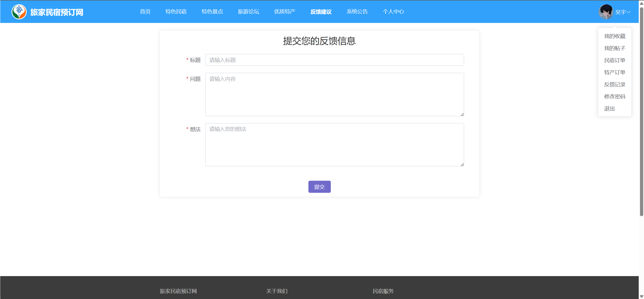Click into the 问题 text area
This screenshot has height=299, width=644.
[334, 94]
